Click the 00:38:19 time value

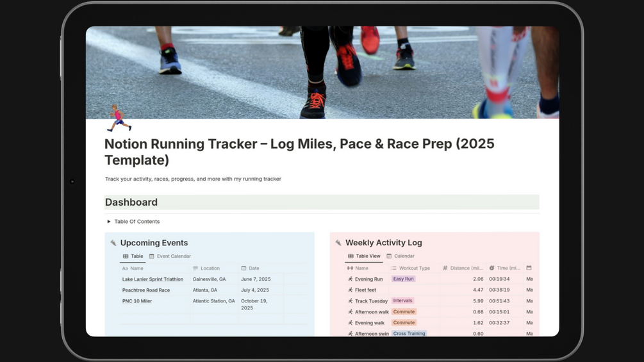click(499, 290)
